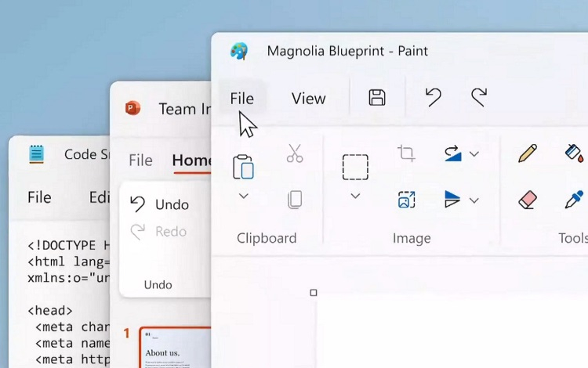The image size is (588, 368).
Task: Open the File menu in Paint
Action: (241, 98)
